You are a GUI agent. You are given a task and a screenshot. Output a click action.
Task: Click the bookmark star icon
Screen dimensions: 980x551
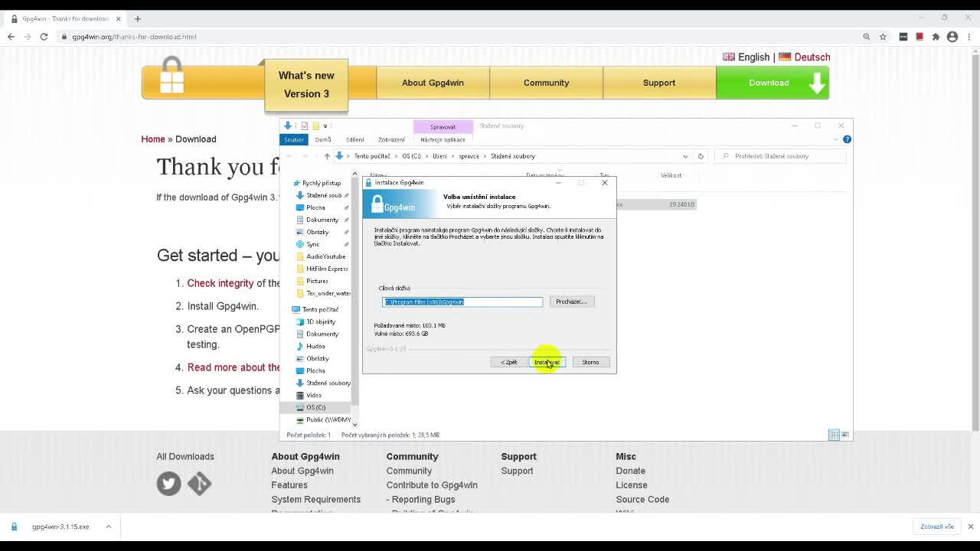tap(883, 37)
